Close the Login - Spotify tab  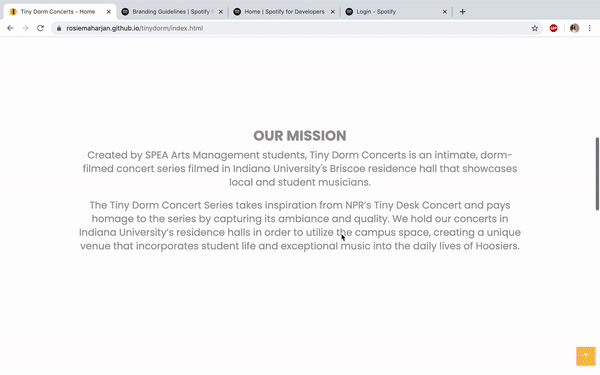445,12
